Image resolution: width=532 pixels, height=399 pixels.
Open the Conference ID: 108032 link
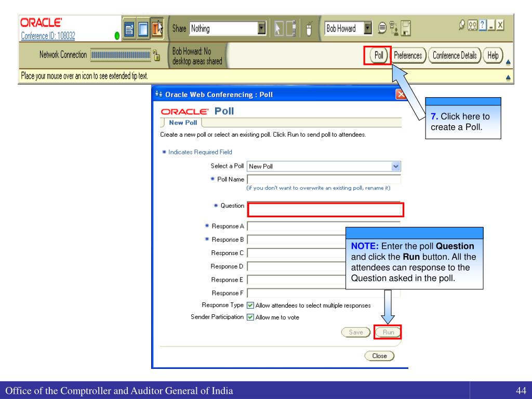(48, 36)
